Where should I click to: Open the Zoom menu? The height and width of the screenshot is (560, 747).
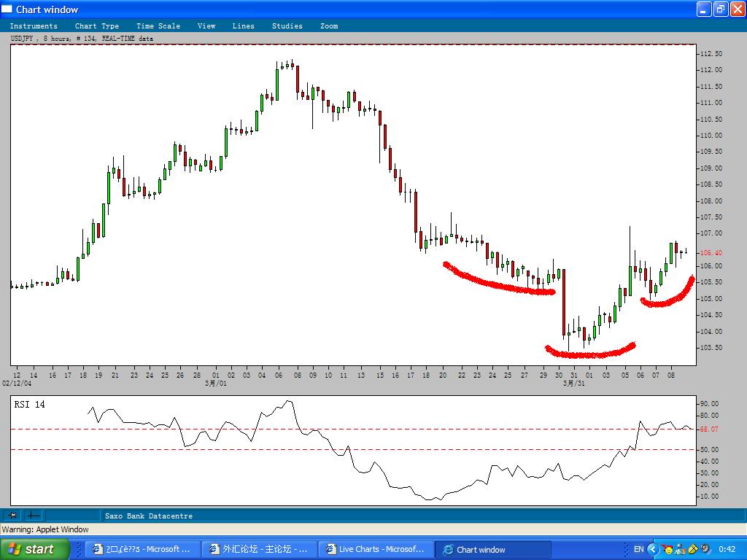click(329, 26)
